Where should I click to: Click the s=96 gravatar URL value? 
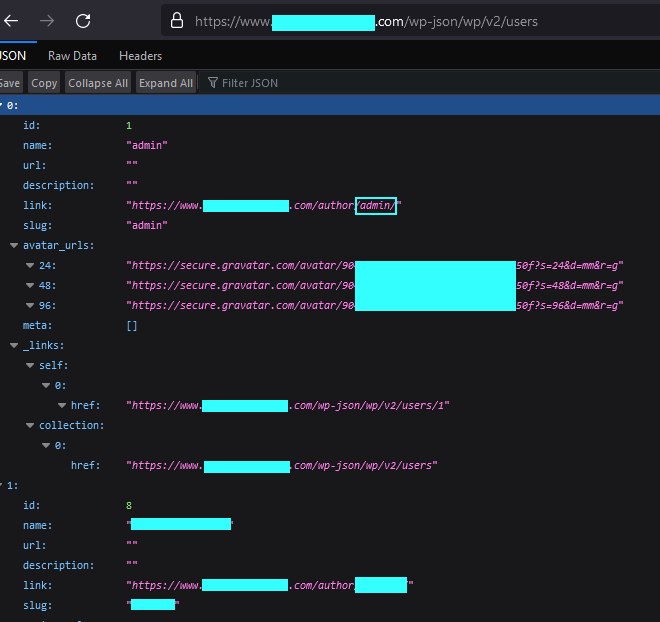(x=375, y=306)
